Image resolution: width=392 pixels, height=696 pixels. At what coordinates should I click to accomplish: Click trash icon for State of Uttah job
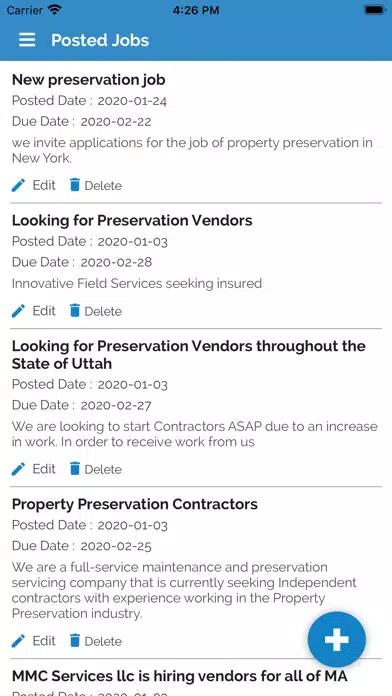[x=75, y=468]
